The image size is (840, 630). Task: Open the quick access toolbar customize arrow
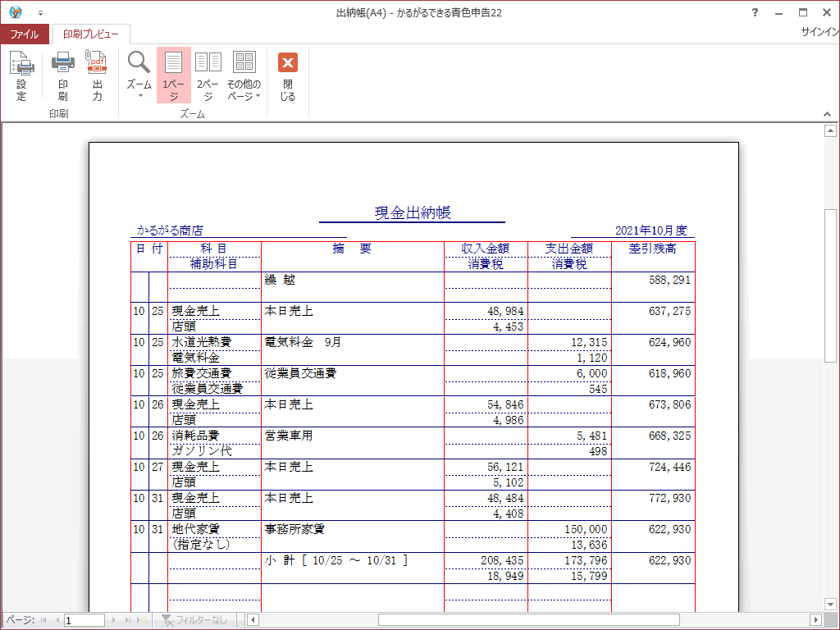click(41, 13)
